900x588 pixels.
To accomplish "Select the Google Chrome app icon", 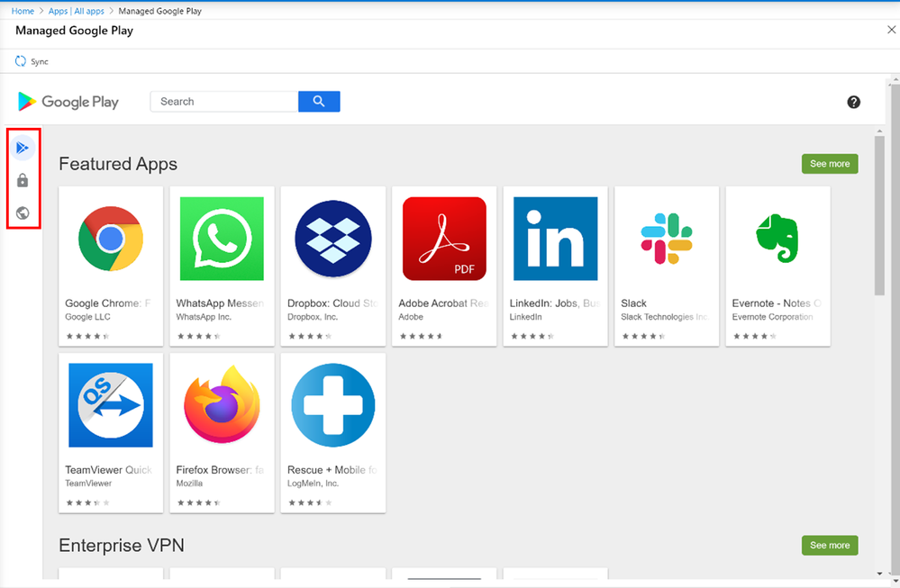I will coord(111,239).
